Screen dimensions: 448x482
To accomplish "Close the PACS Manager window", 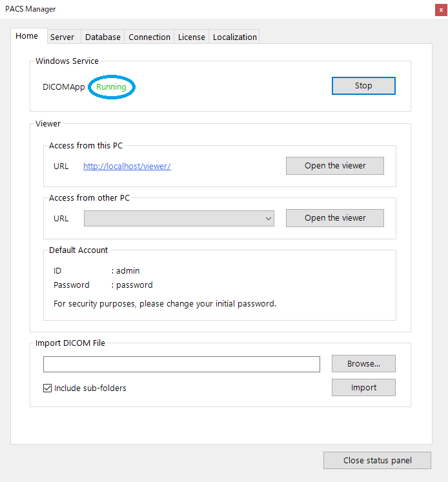I will pos(441,10).
